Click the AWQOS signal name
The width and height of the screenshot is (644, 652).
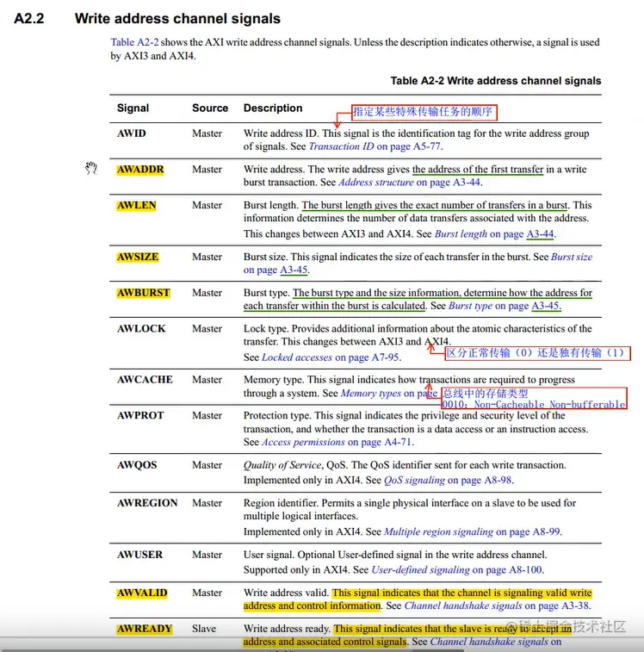tap(137, 465)
